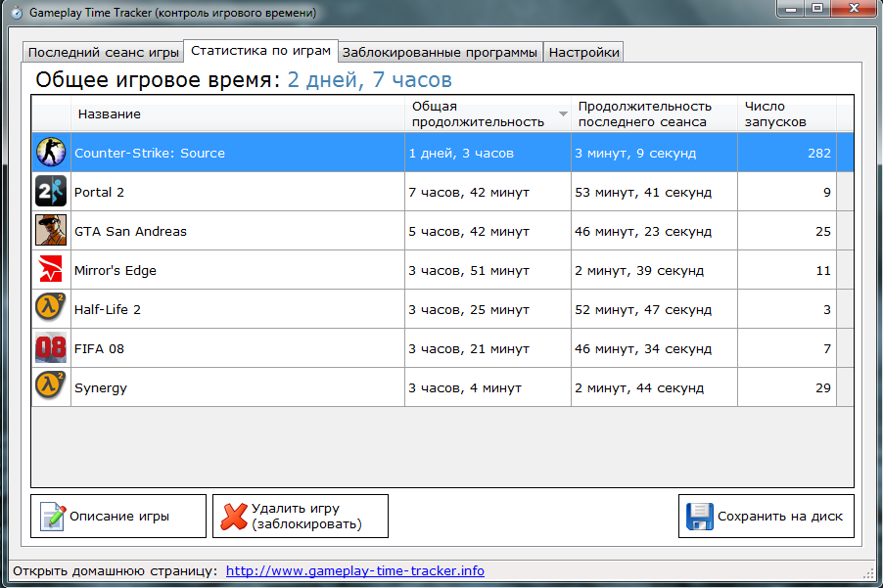This screenshot has width=883, height=588.
Task: Click the FIFA 08 game icon
Action: pos(51,347)
